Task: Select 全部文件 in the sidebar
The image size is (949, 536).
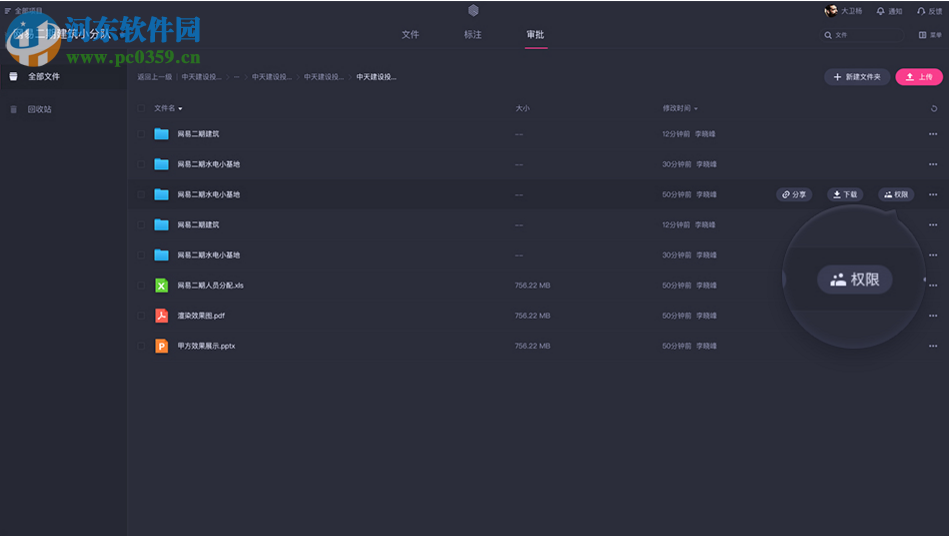Action: (x=64, y=77)
